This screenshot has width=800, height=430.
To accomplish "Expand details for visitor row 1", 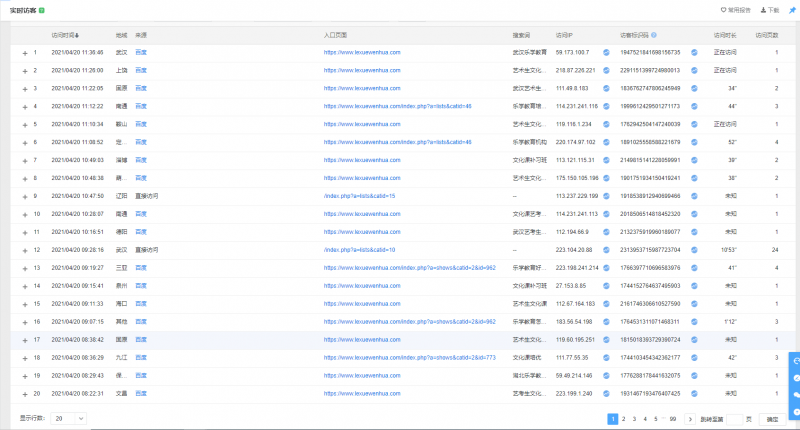I will click(25, 52).
